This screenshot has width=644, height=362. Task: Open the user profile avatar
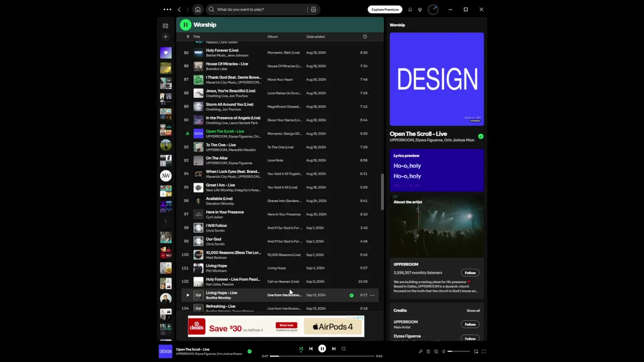pyautogui.click(x=433, y=10)
